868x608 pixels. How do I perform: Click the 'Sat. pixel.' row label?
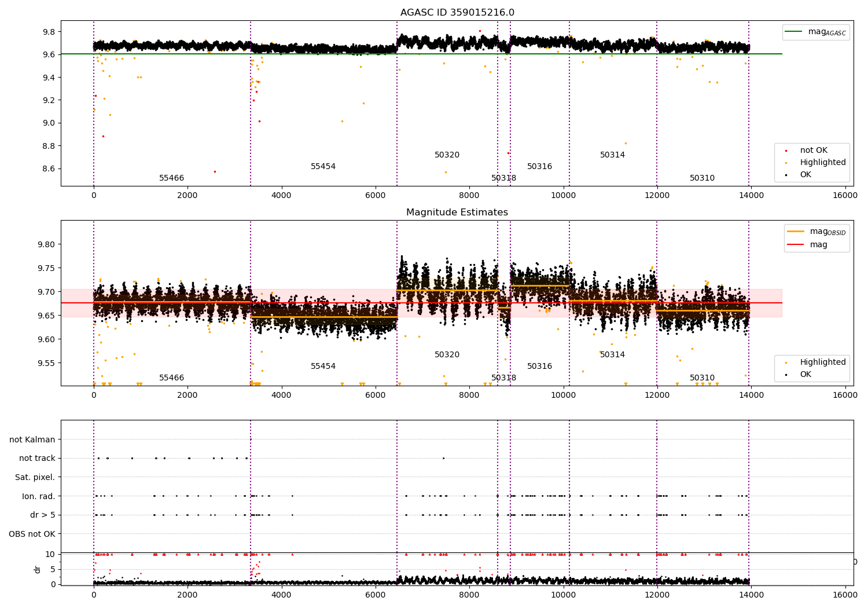click(35, 477)
